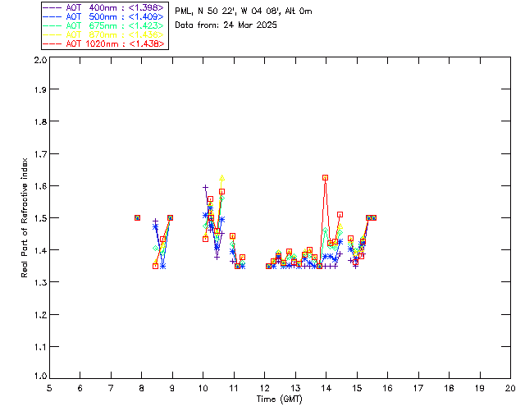Screen dimensions: 525x420
Task: Click the AOT 400nm legend entry
Action: coord(104,7)
